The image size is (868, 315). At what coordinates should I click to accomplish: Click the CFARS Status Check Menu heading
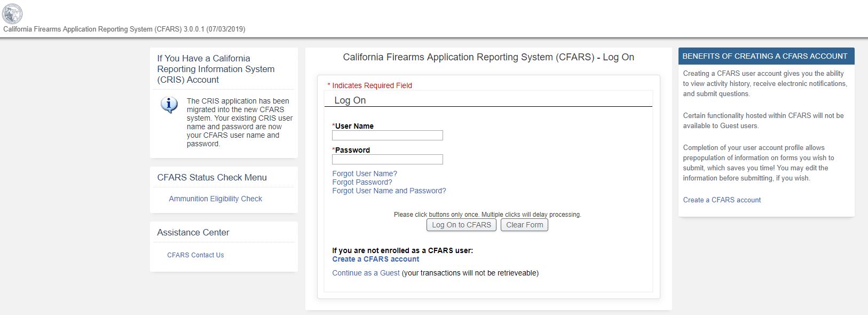(212, 177)
